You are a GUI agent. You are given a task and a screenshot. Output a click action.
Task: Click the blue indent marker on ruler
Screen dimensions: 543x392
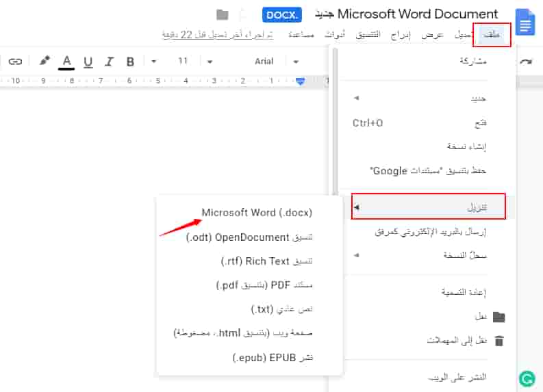pos(300,81)
